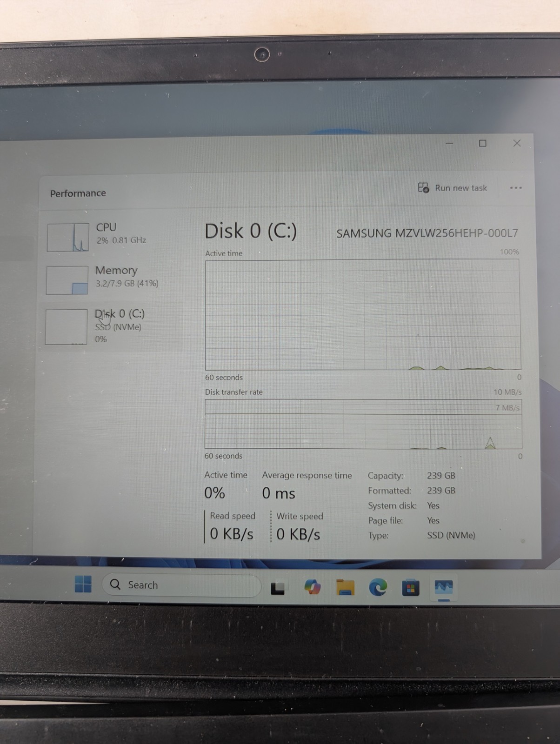560x744 pixels.
Task: Click the CPU mini graph thumbnail
Action: point(68,237)
